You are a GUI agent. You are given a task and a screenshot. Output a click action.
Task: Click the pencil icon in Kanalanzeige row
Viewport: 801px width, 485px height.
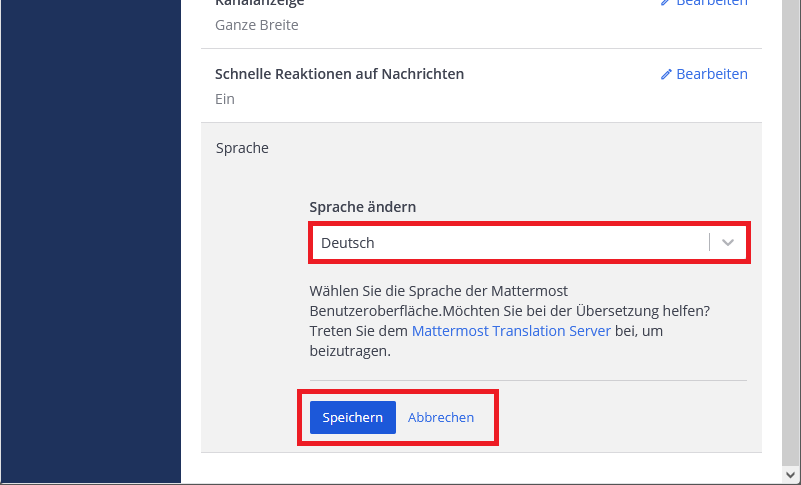coord(666,3)
